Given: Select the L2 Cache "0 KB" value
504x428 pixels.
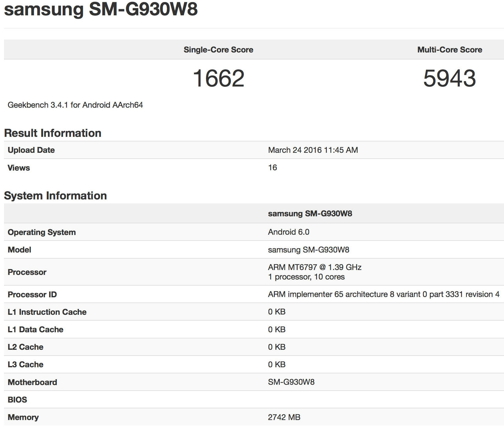Looking at the screenshot, I should pyautogui.click(x=277, y=347).
